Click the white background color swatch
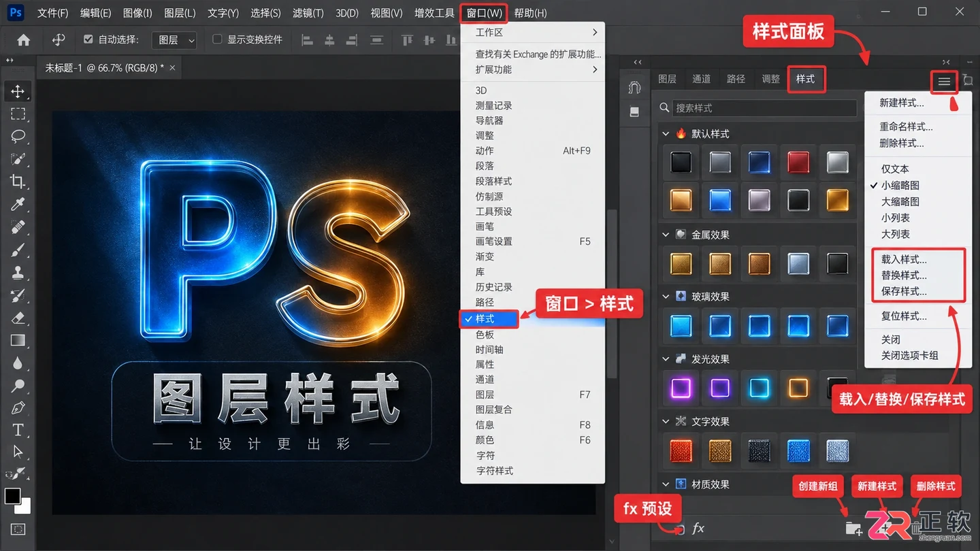The width and height of the screenshot is (980, 551). point(24,507)
